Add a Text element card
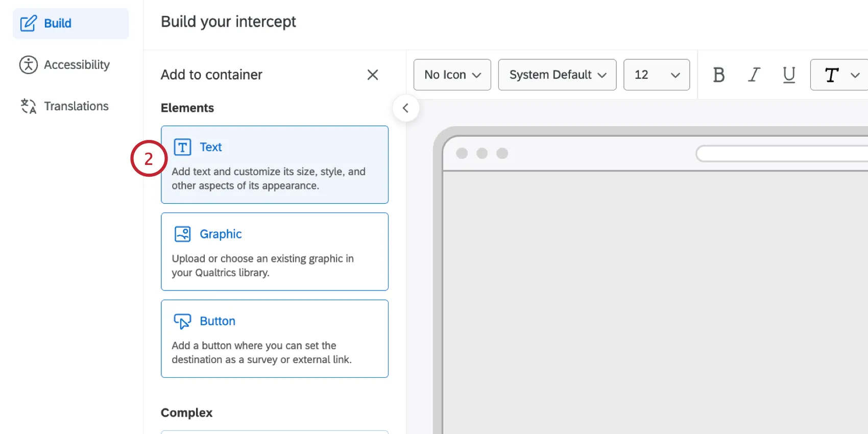The width and height of the screenshot is (868, 434). click(275, 165)
